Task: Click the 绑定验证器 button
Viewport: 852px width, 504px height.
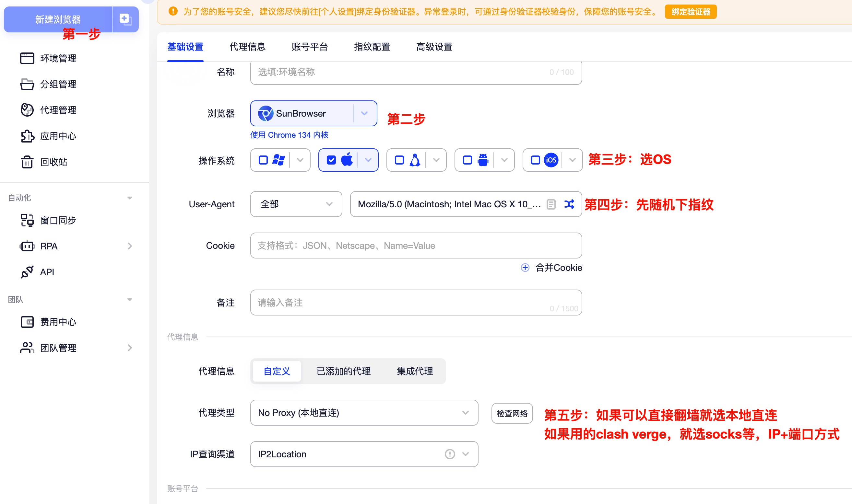Action: [690, 12]
